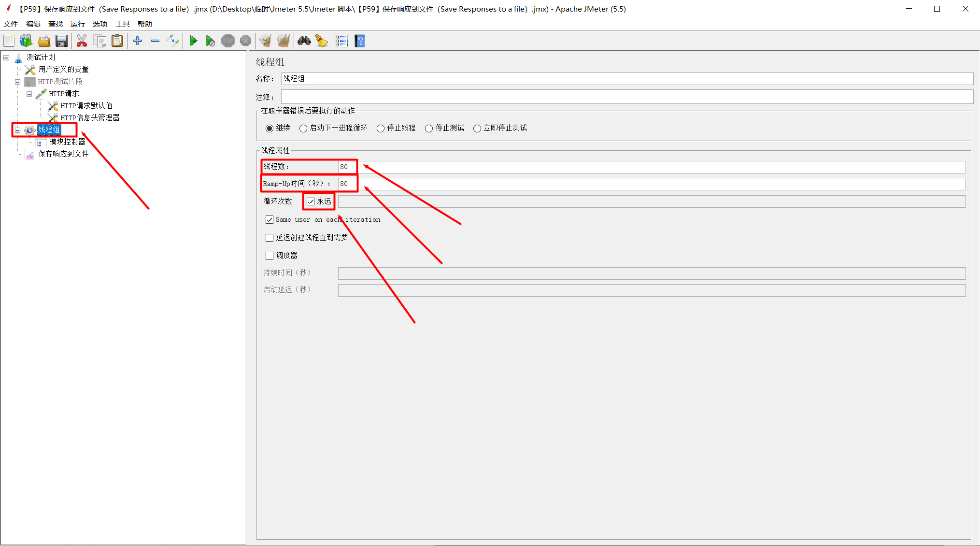Open the 选项 menu
980x546 pixels.
99,24
